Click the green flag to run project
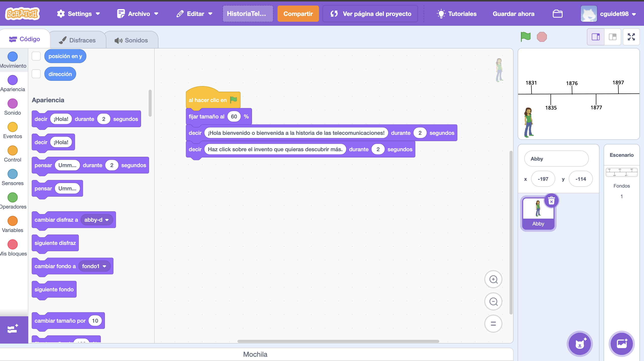The image size is (644, 361). point(525,37)
